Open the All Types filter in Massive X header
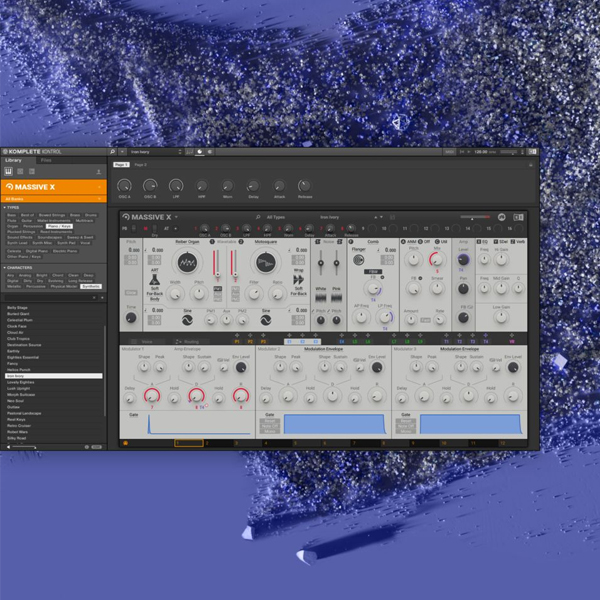 pos(276,217)
